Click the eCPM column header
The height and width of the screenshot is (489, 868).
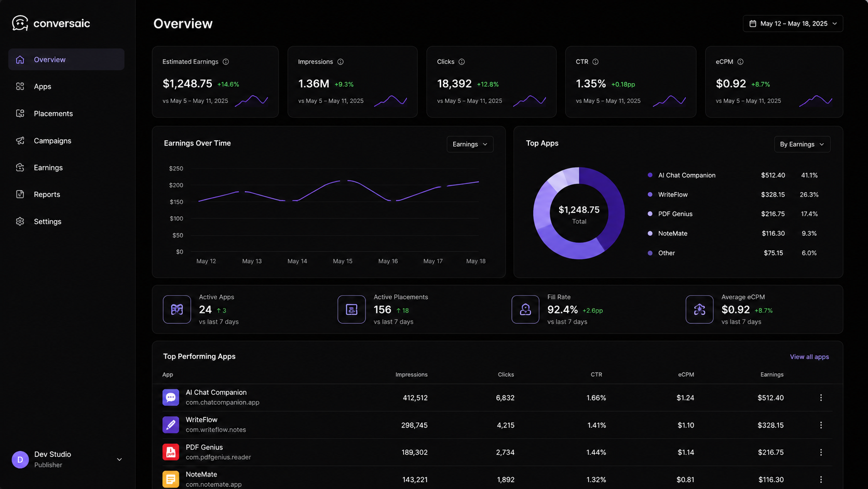coord(686,375)
